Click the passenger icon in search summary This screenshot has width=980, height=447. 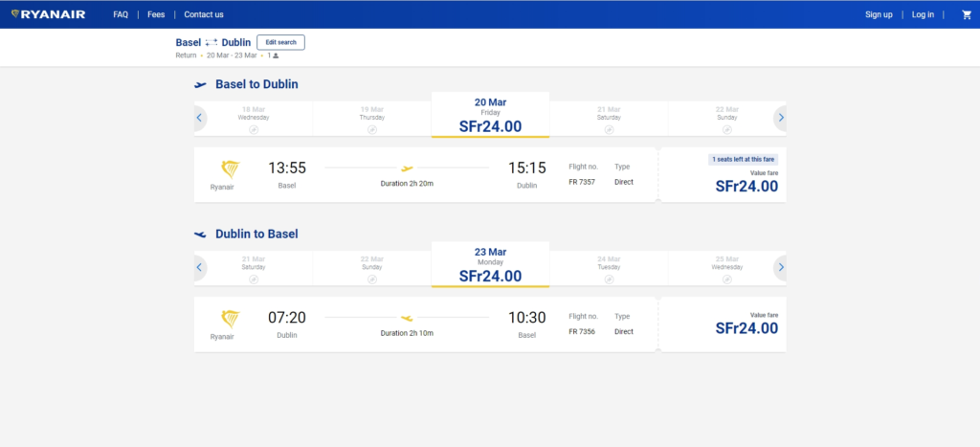point(276,56)
